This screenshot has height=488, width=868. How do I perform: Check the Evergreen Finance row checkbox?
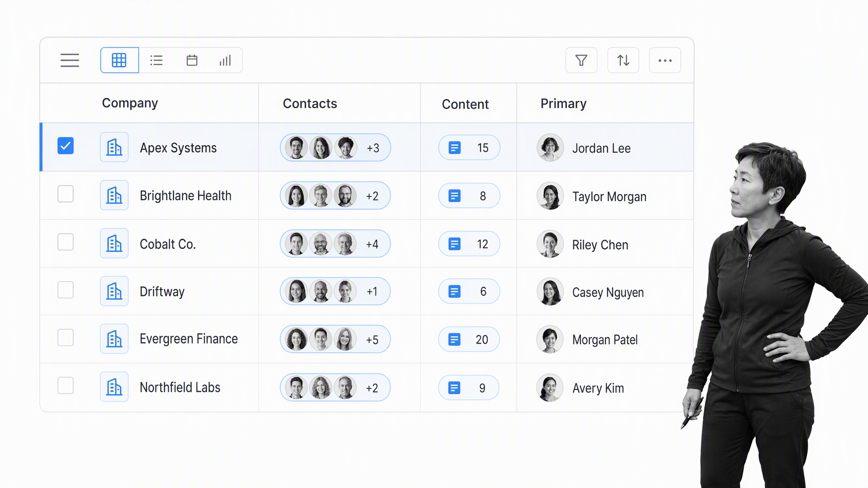pyautogui.click(x=65, y=338)
